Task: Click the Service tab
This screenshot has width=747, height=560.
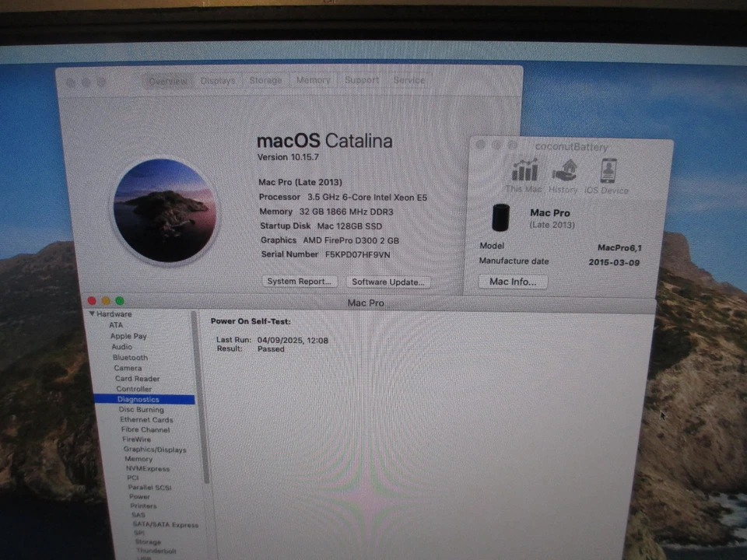Action: tap(409, 80)
